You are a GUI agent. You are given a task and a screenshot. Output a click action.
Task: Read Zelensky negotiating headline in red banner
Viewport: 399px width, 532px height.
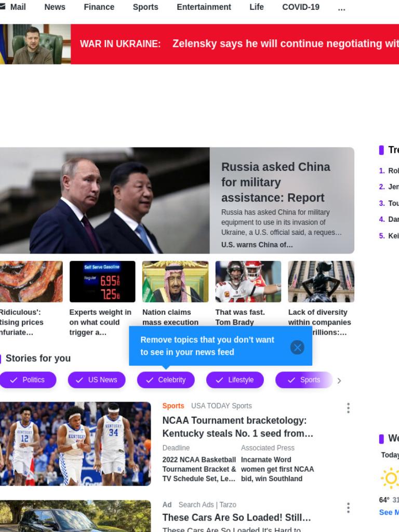pyautogui.click(x=286, y=44)
